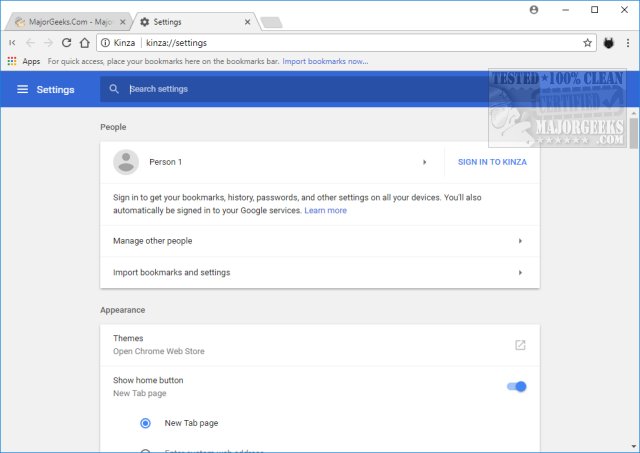Screen dimensions: 640x453
Task: Go back with the Back arrow
Action: click(x=30, y=42)
